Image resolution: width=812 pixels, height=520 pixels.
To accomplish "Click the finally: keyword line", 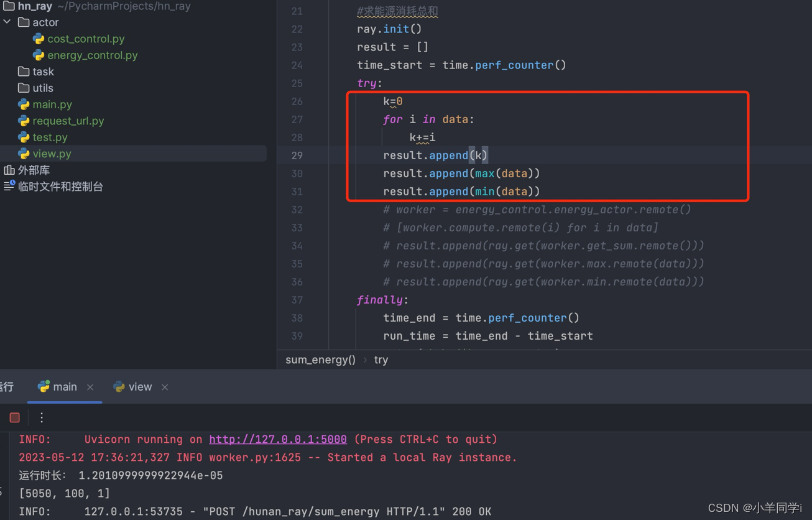I will [x=382, y=300].
